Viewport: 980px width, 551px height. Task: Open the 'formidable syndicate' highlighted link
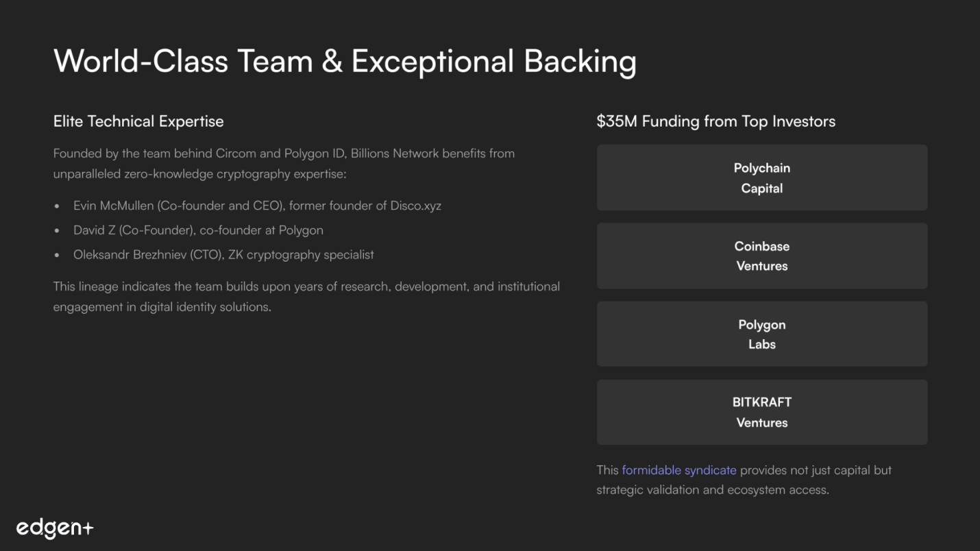[678, 470]
